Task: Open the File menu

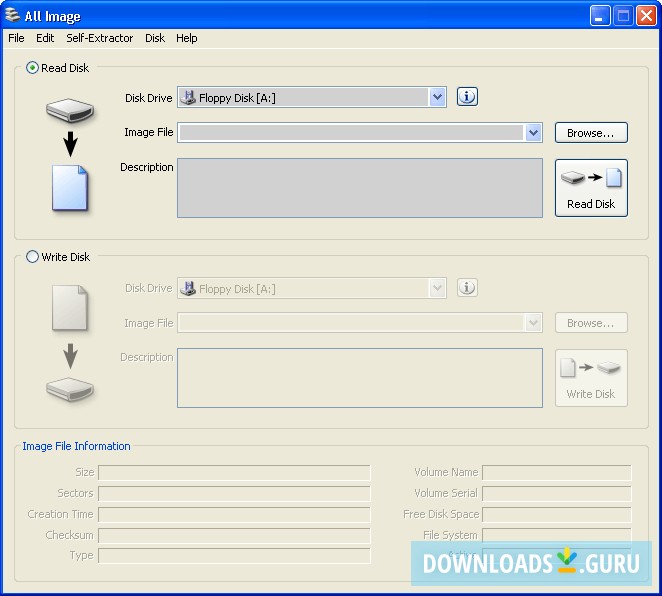Action: [x=16, y=38]
